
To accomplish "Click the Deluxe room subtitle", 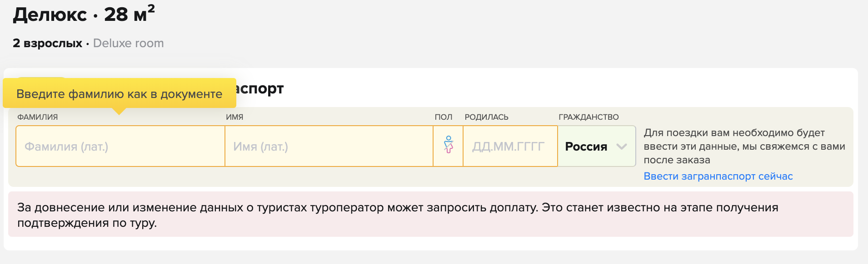I will 129,43.
